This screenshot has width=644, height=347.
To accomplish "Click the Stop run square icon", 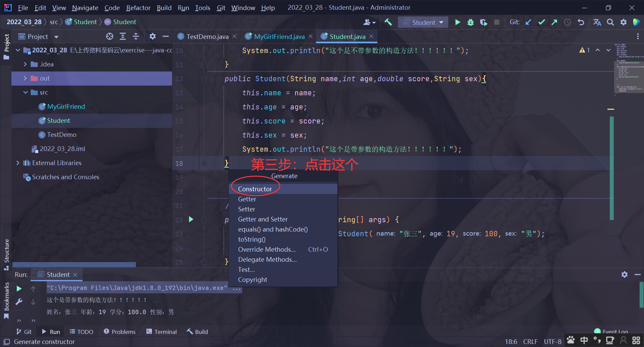I will [497, 22].
